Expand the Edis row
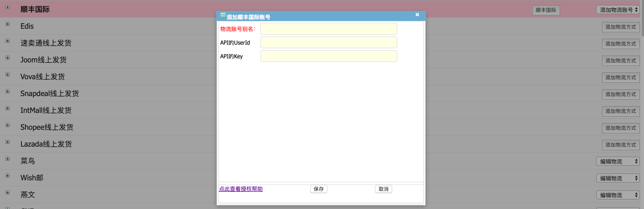644x209 pixels. click(7, 24)
